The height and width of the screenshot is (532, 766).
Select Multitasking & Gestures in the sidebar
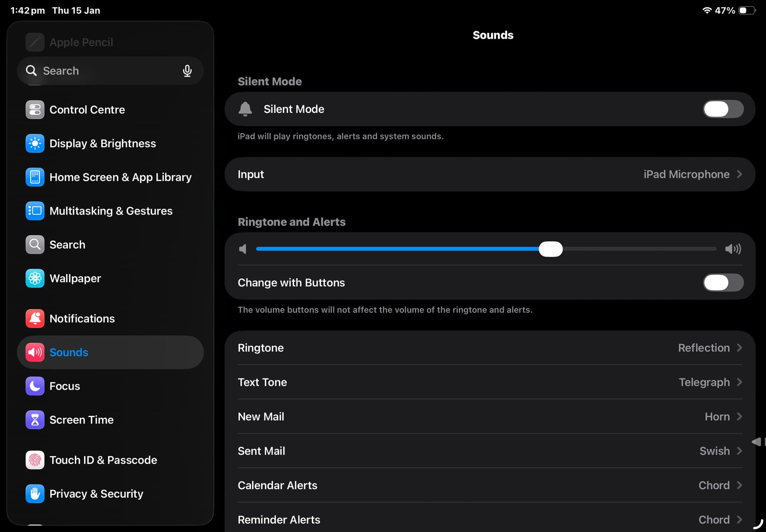click(x=111, y=211)
